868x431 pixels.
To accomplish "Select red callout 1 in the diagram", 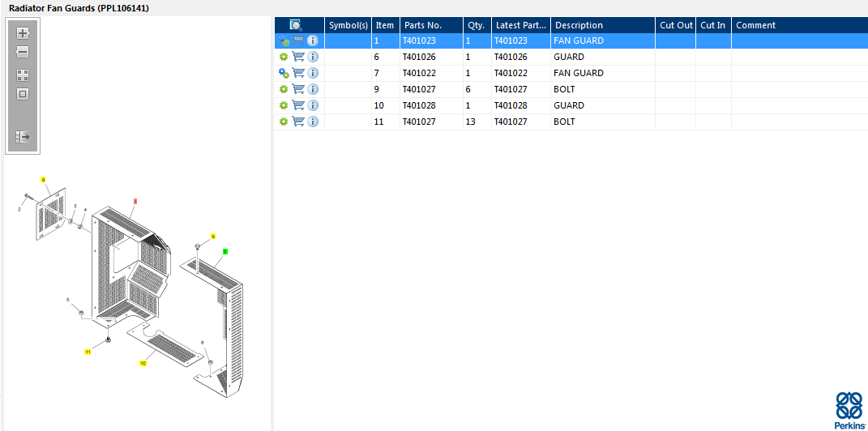I will point(135,202).
